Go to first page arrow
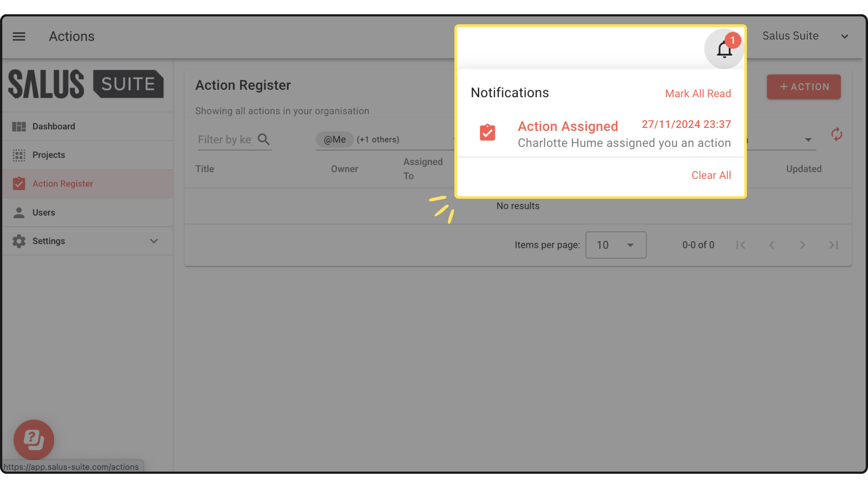This screenshot has height=488, width=868. [x=741, y=245]
